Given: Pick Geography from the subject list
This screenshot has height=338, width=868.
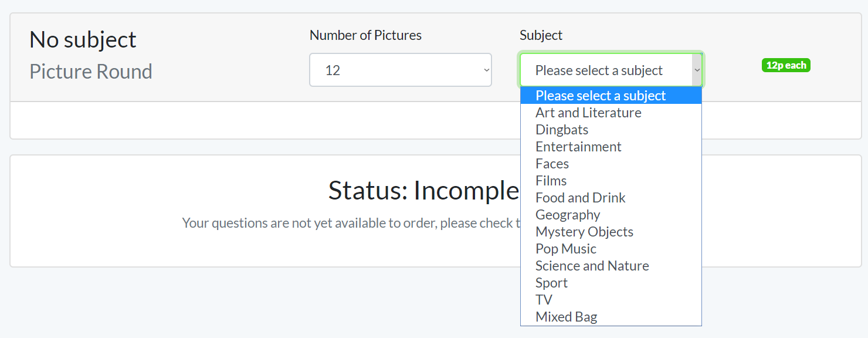Looking at the screenshot, I should pyautogui.click(x=568, y=215).
